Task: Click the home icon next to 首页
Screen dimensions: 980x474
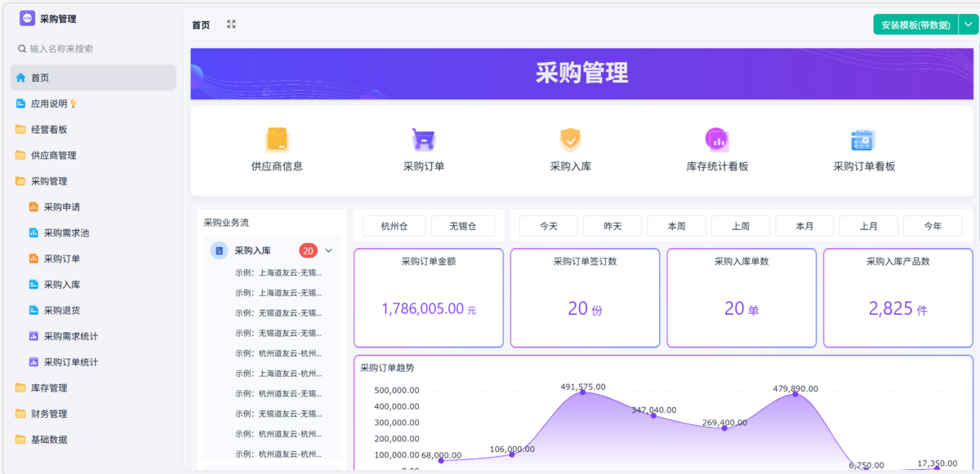Action: click(20, 78)
